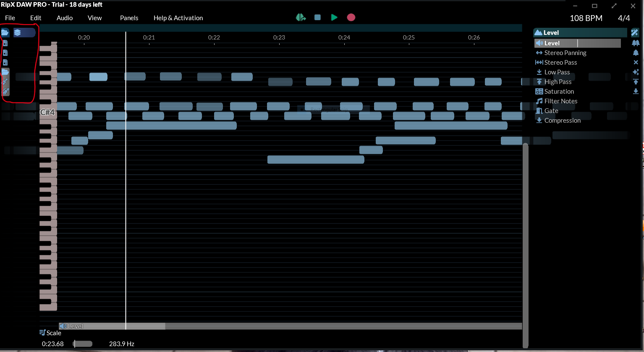The width and height of the screenshot is (644, 352).
Task: Click the down-arrow over dotted line icon
Action: [x=636, y=92]
